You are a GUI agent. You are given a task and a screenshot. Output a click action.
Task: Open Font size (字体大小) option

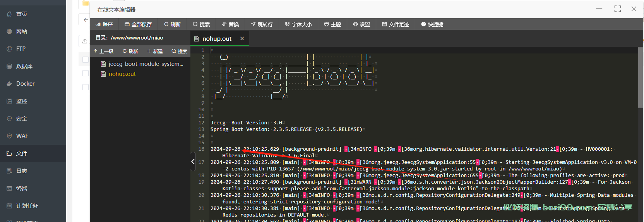click(298, 24)
